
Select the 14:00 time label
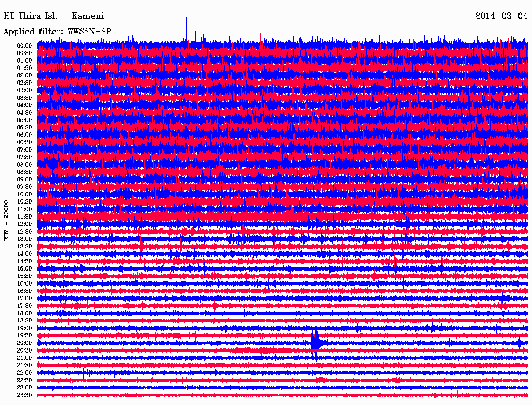[x=24, y=254]
